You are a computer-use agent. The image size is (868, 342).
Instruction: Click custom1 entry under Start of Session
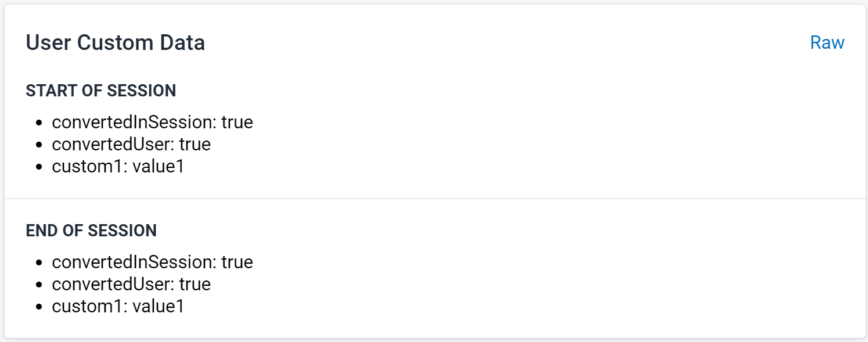[x=118, y=167]
